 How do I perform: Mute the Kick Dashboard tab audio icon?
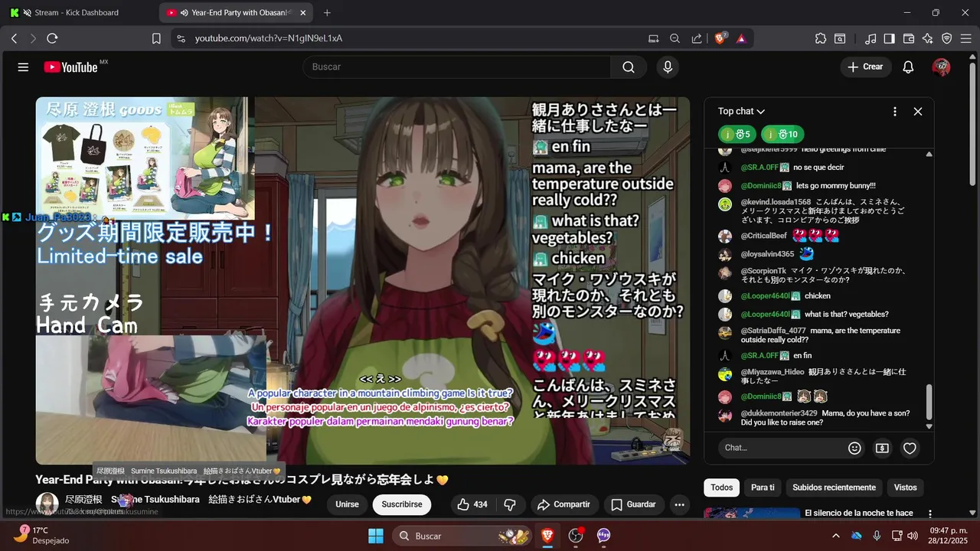click(28, 12)
